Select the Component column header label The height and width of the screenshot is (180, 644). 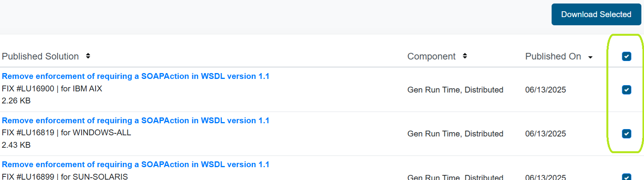tap(431, 56)
